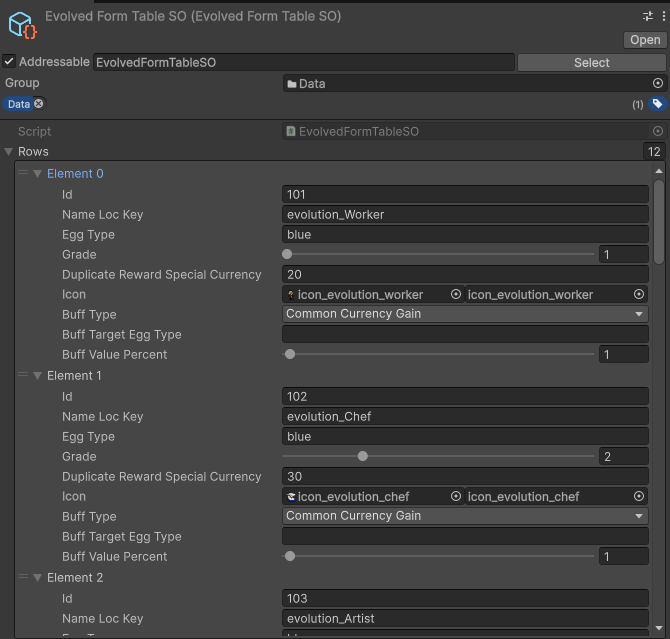Open picker for first icon_evolution_worker field

pyautogui.click(x=456, y=294)
